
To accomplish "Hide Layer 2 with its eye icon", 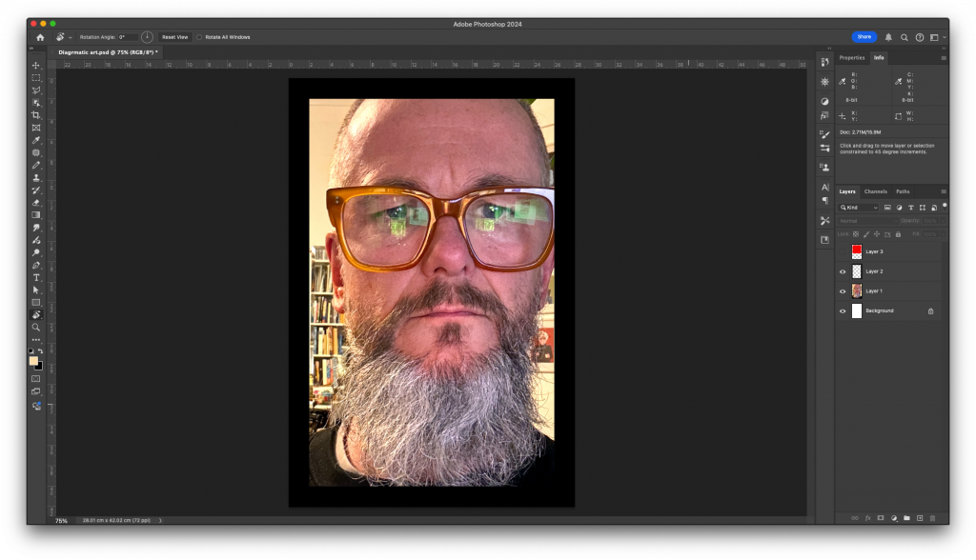I will 843,271.
